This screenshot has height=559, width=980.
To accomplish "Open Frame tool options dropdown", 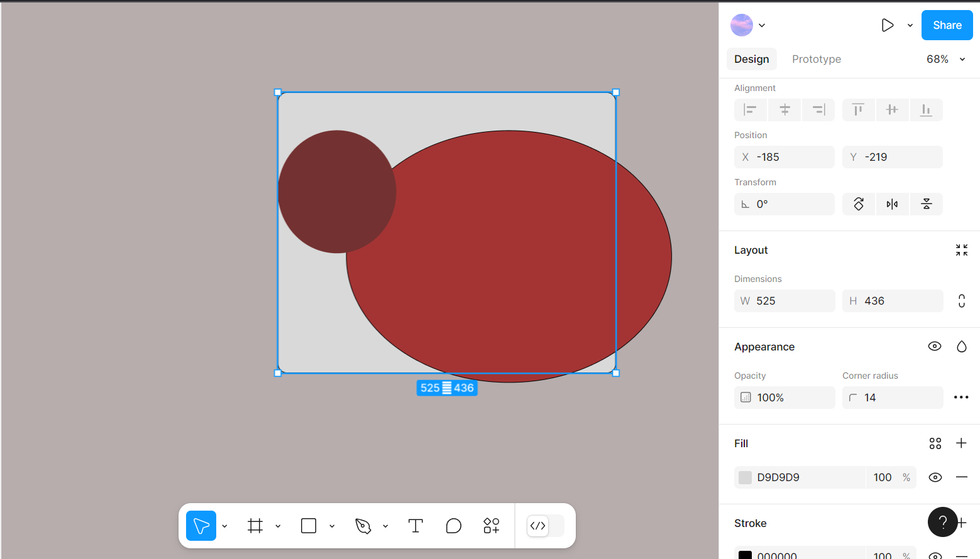I will click(278, 526).
